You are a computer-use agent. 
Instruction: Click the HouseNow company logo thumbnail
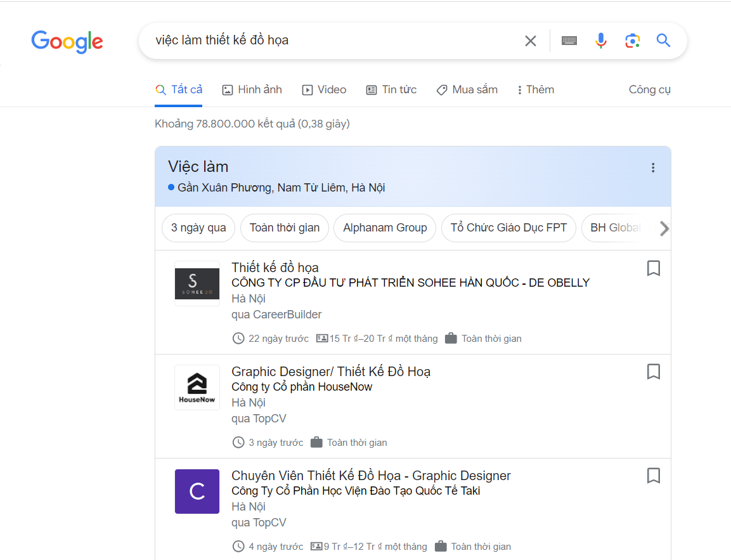(197, 387)
